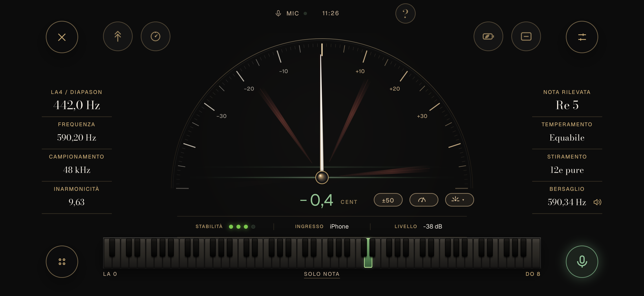Open the question mark help button
Image resolution: width=644 pixels, height=296 pixels.
405,13
